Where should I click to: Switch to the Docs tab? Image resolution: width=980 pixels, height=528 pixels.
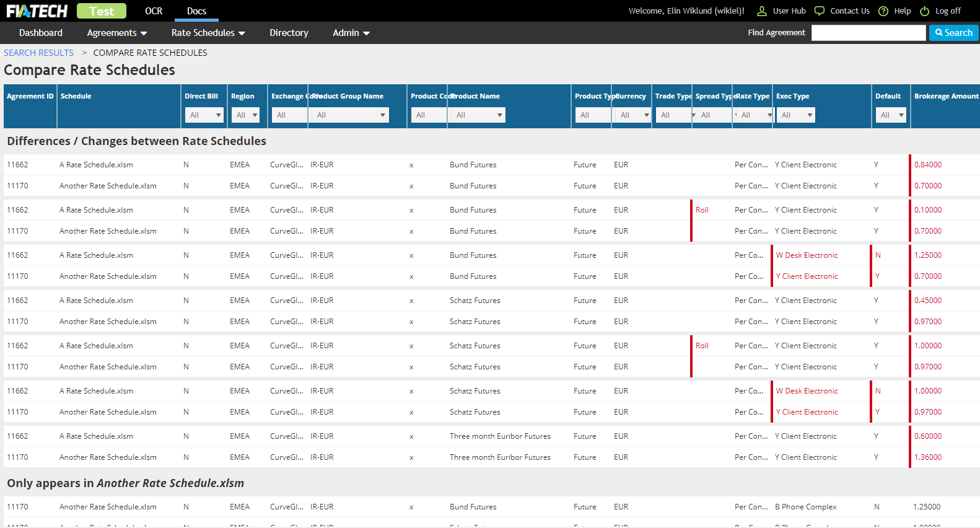(x=196, y=11)
